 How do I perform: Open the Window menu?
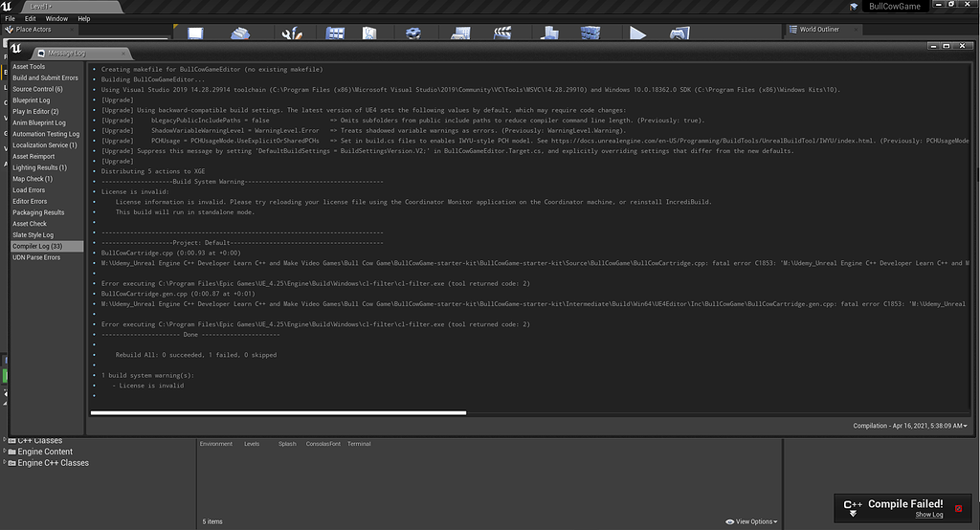56,19
